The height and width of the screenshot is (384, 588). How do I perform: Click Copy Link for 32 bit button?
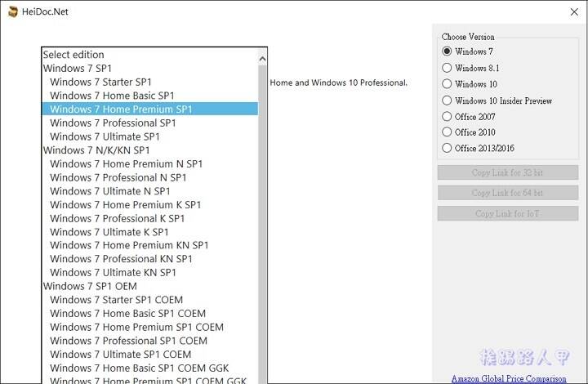(507, 172)
